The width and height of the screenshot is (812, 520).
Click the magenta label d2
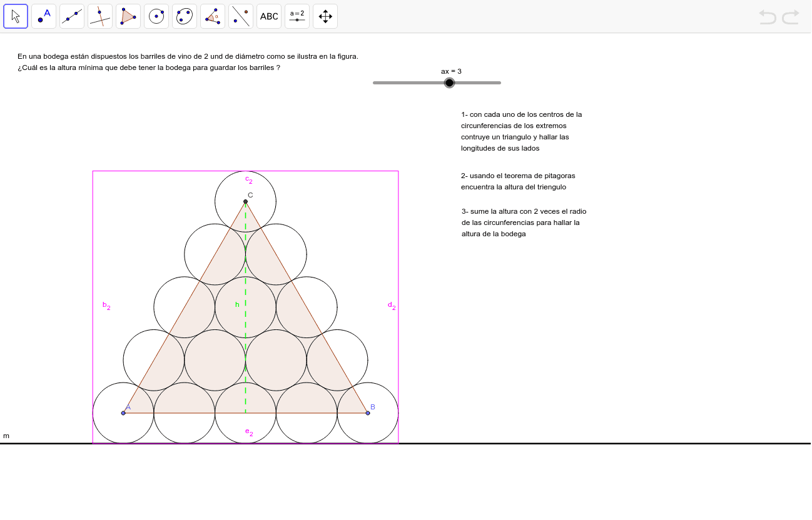click(x=392, y=306)
